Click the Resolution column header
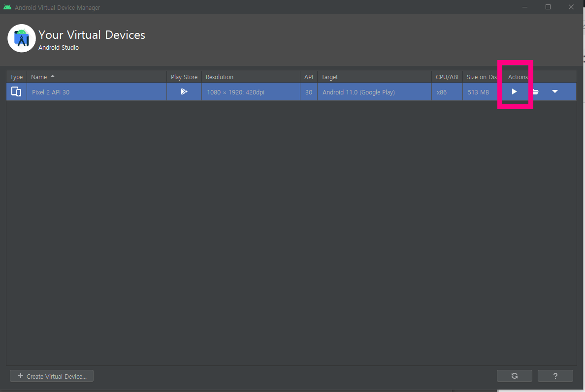Screen dimensions: 585x392 tap(251, 77)
